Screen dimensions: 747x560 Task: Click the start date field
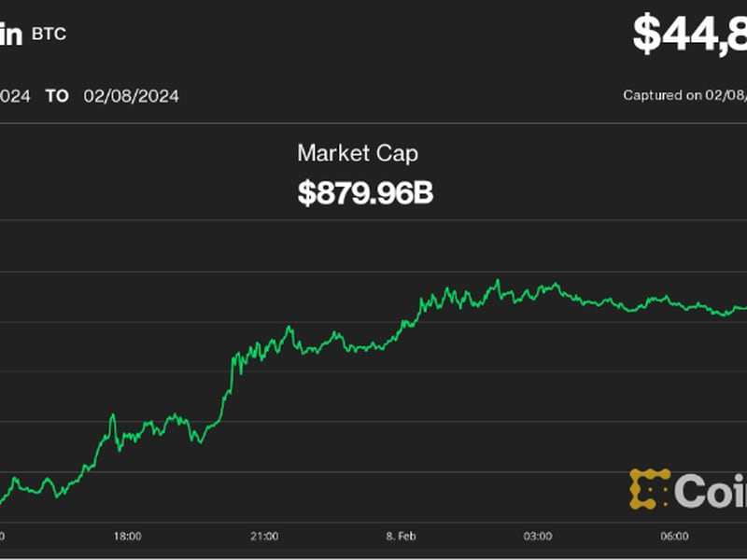pyautogui.click(x=15, y=96)
